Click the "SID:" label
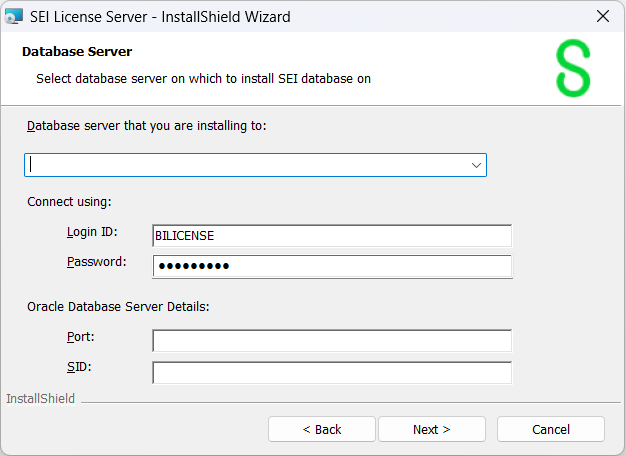Viewport: 626px width, 456px height. tap(79, 367)
